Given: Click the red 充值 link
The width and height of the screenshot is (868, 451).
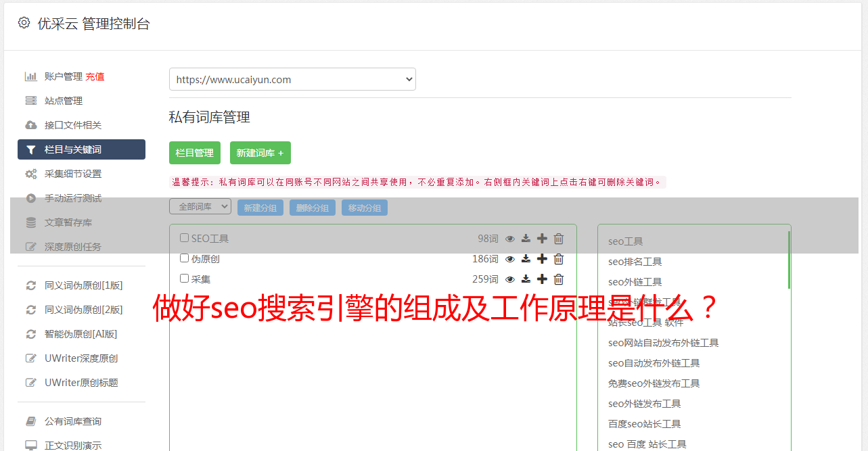Looking at the screenshot, I should pos(95,76).
